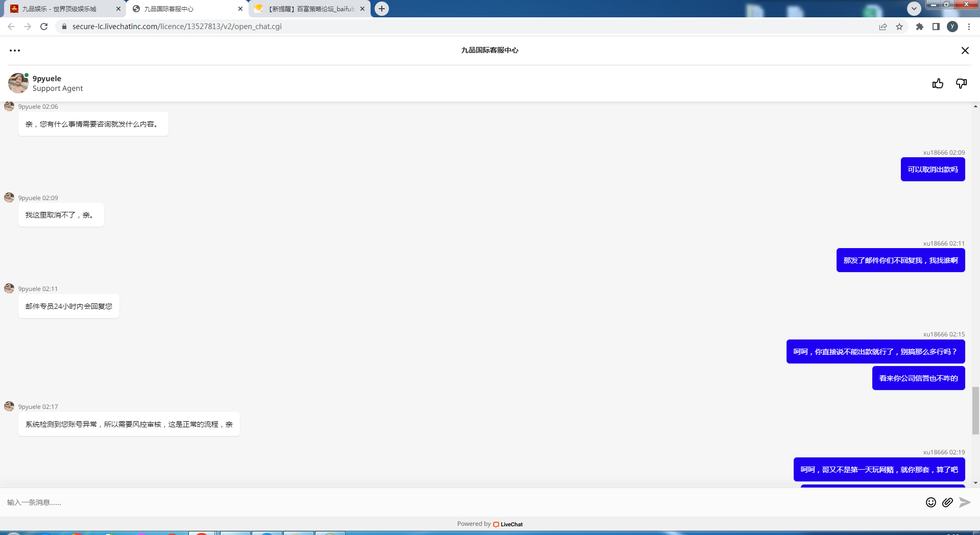Open the three-dot chat menu

pyautogui.click(x=15, y=51)
